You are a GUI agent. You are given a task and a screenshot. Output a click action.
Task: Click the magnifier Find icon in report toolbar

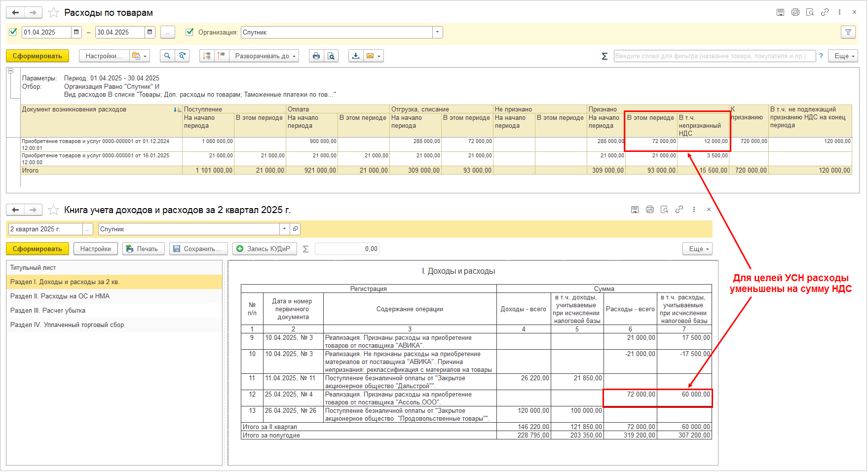pos(167,56)
